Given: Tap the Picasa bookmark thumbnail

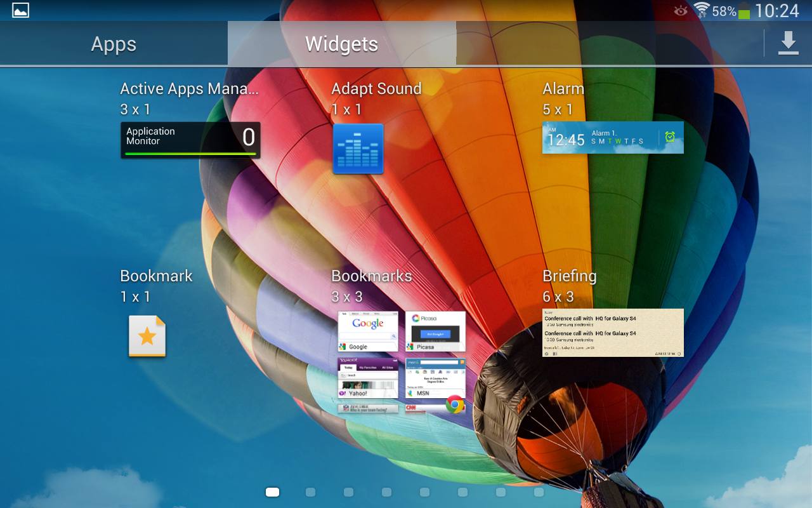Looking at the screenshot, I should (435, 331).
